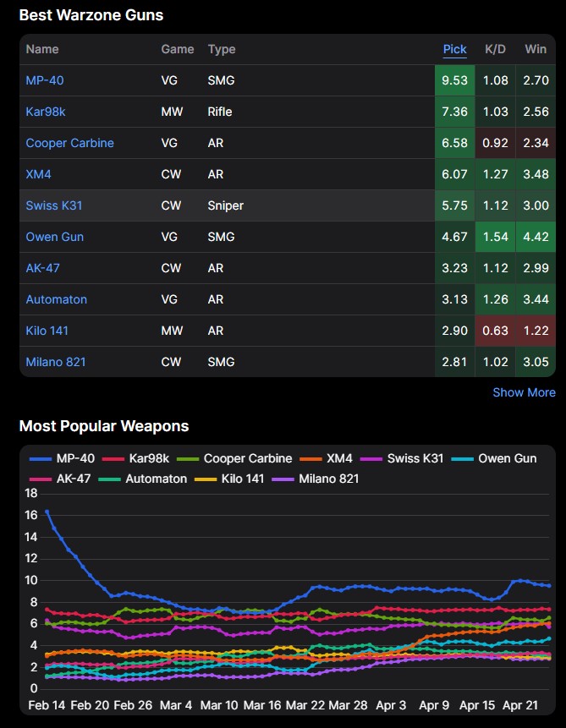Expand the list with Show More
The image size is (566, 728).
(x=524, y=392)
